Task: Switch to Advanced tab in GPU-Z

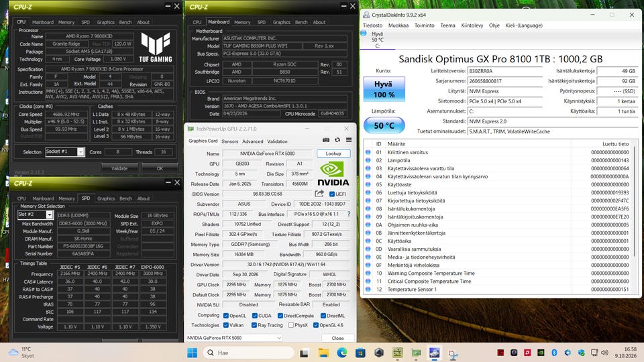Action: pyautogui.click(x=253, y=141)
